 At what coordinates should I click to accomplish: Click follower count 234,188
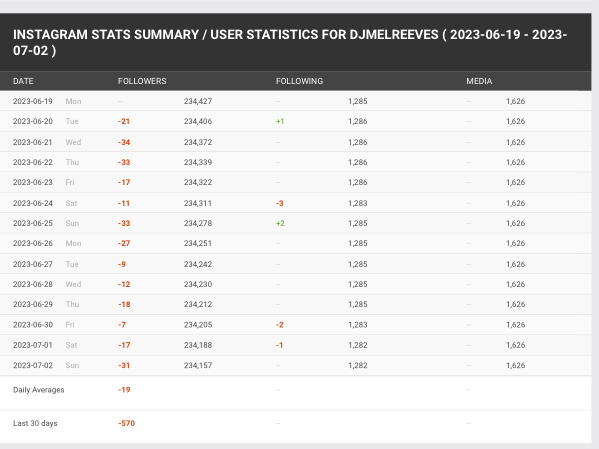198,345
